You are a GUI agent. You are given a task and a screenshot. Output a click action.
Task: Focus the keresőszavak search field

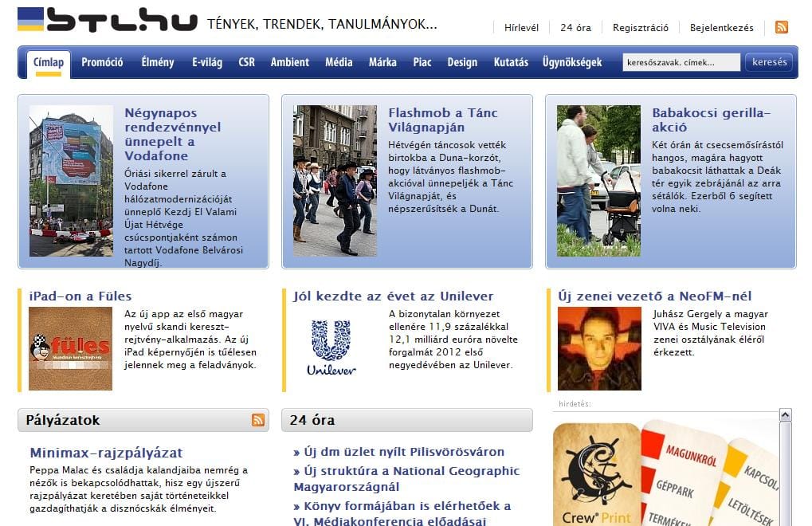coord(681,62)
